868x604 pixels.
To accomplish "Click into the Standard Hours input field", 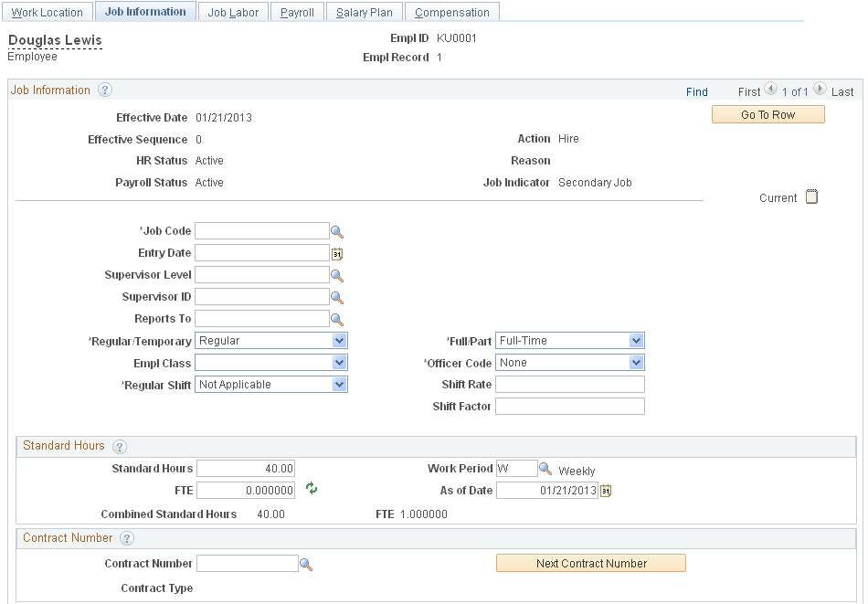I will coord(246,469).
